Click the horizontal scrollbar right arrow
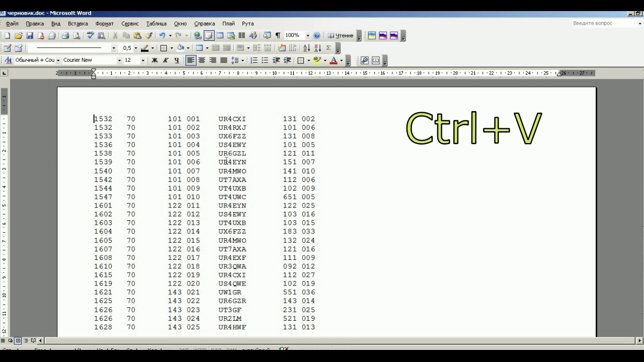Viewport: 644px width, 362px height. click(x=640, y=340)
